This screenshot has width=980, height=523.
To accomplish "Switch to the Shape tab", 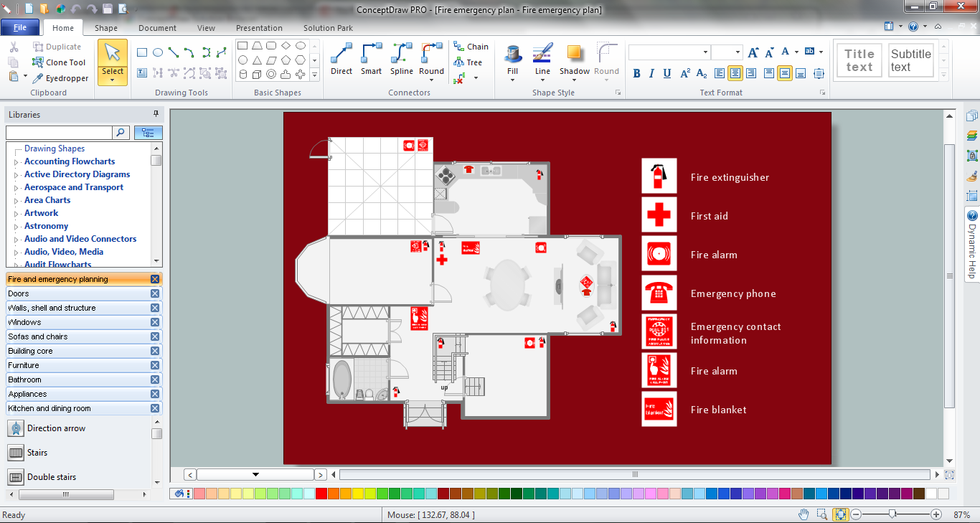I will pyautogui.click(x=106, y=28).
